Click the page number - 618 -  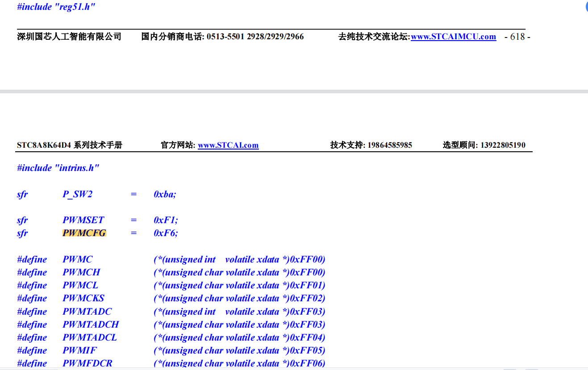coord(517,37)
